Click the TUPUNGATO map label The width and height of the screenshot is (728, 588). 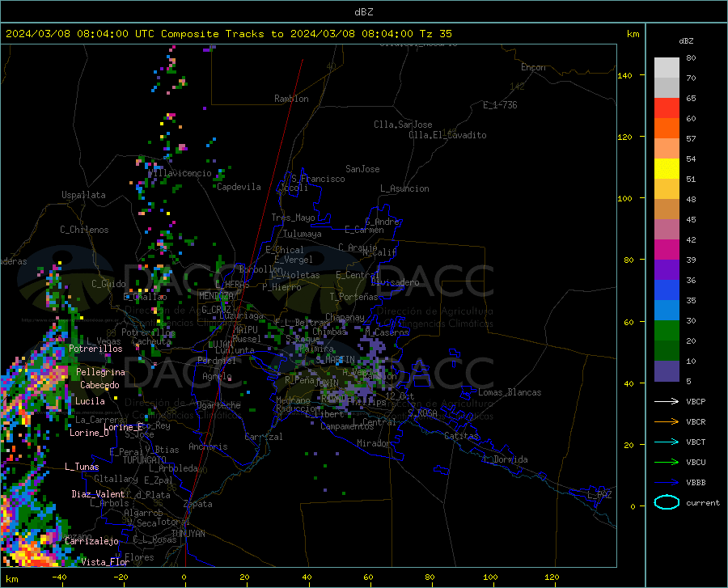[145, 460]
